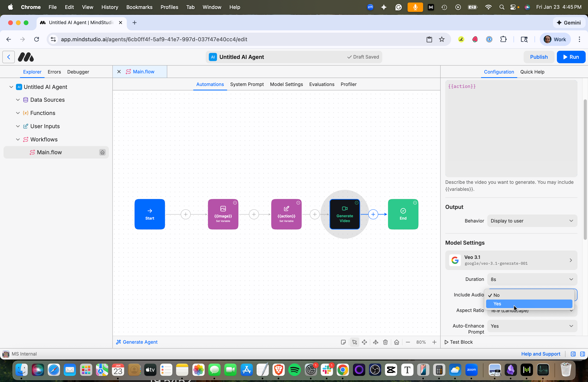Switch to the System Prompt tab
Viewport: 588px width, 382px height.
pos(247,84)
